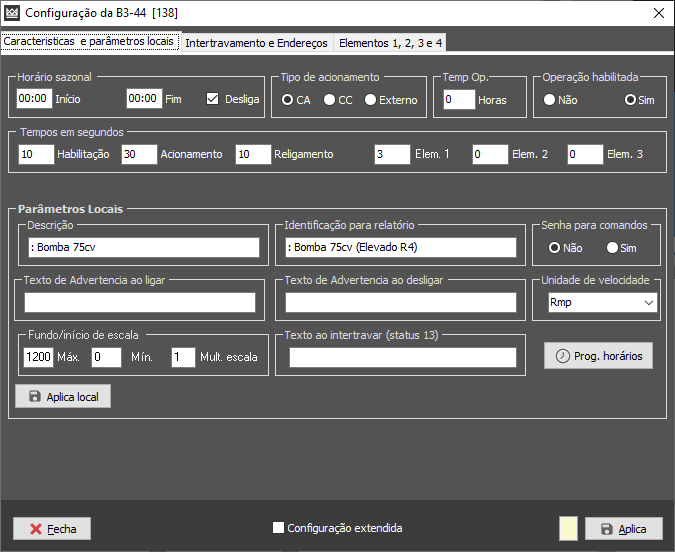Click the Descrição text field
Viewport: 675px width, 552px height.
[140, 248]
